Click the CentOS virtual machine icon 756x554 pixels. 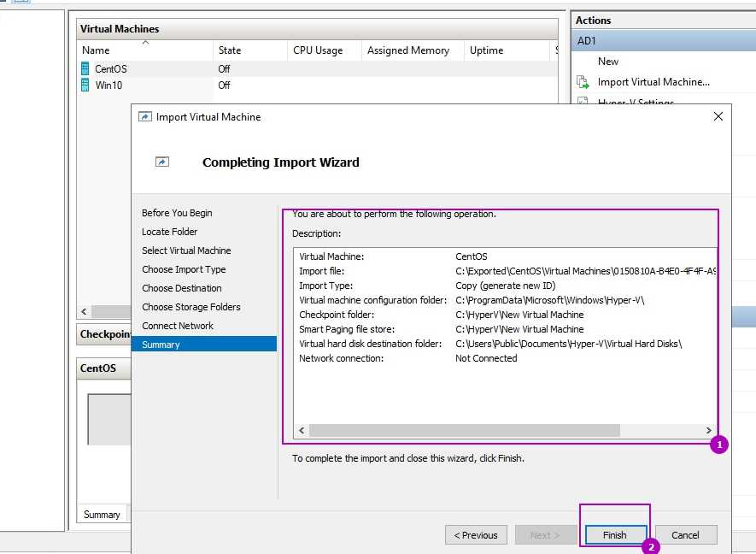(85, 68)
